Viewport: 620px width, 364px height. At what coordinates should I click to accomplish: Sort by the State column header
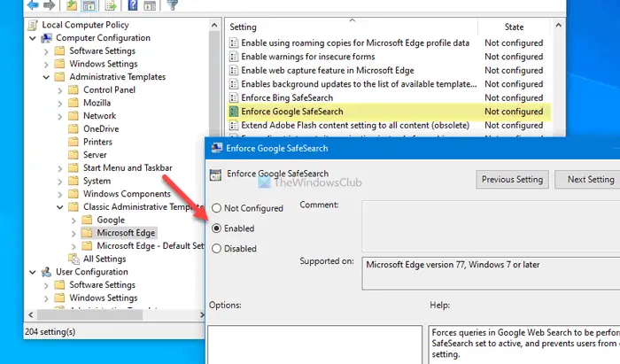pos(514,27)
